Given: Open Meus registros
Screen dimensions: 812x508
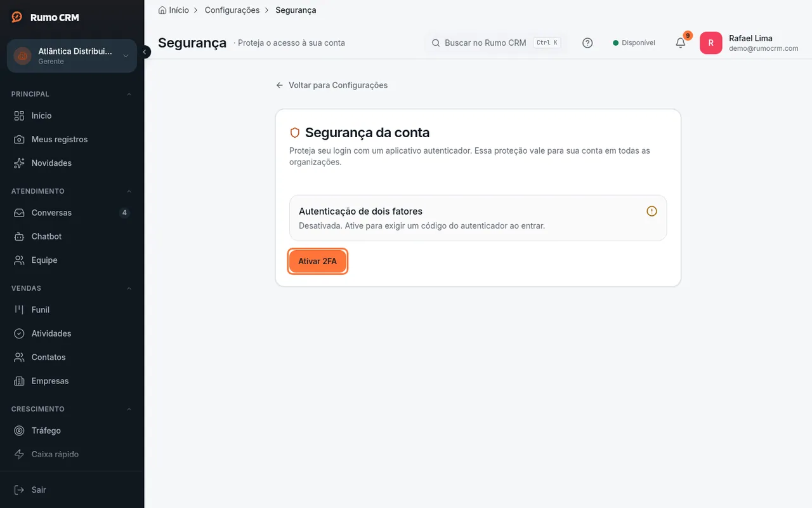Looking at the screenshot, I should tap(72, 139).
